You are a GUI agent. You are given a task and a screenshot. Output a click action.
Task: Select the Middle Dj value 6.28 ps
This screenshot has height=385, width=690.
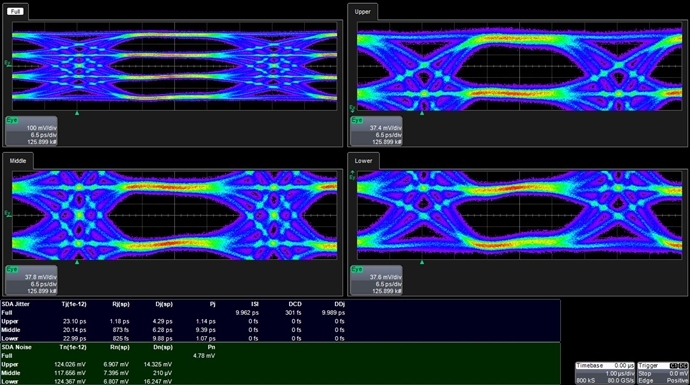click(162, 330)
